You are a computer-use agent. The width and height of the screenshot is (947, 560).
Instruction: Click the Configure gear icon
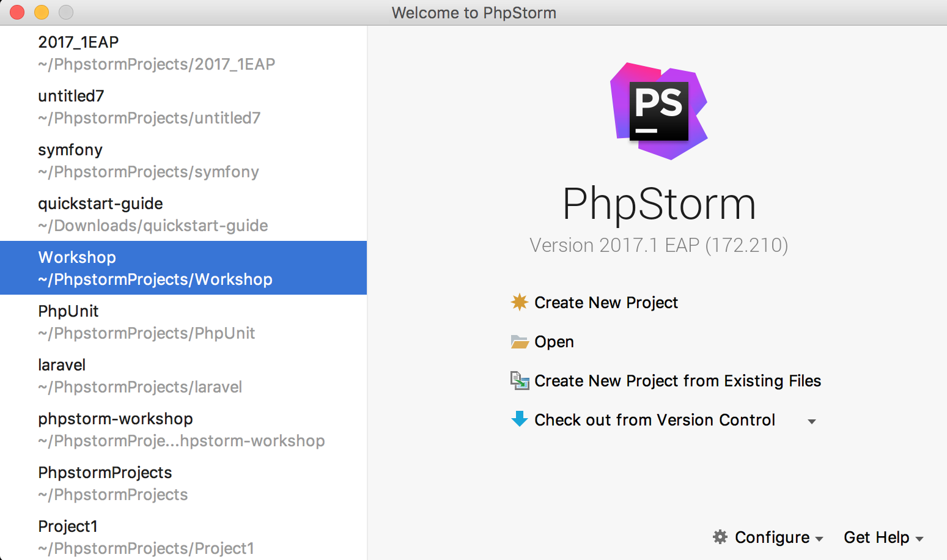click(720, 537)
